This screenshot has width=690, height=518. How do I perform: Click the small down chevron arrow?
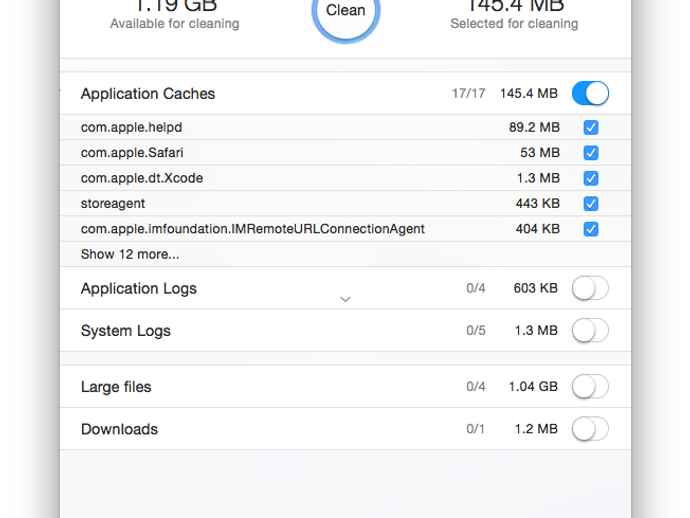click(x=345, y=299)
